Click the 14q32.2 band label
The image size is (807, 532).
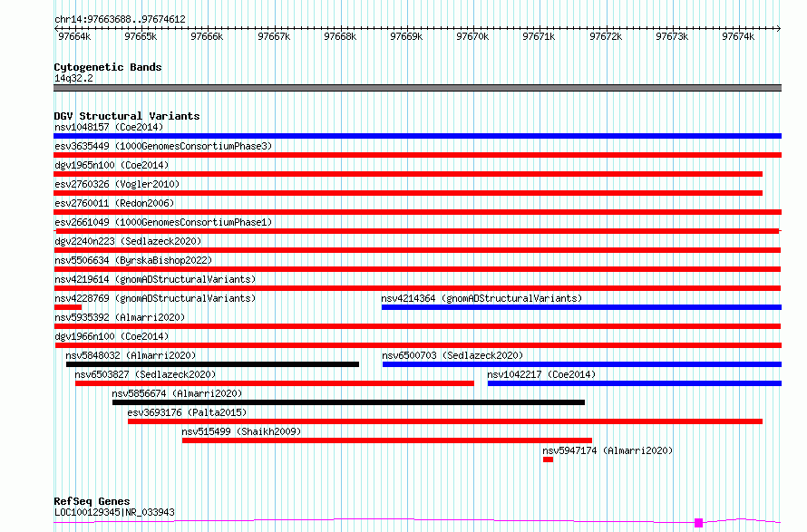[73, 78]
